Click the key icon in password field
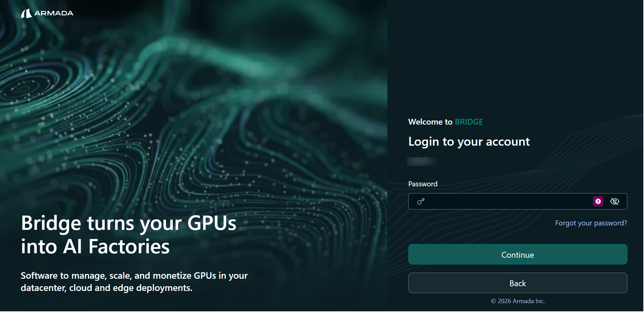Screen dimensions: 644x312 [421, 201]
